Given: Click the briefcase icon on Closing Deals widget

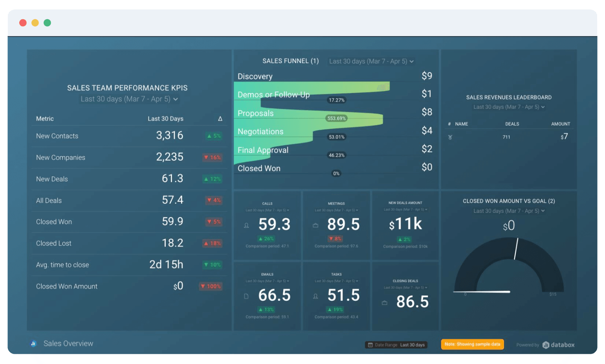Looking at the screenshot, I should point(384,302).
